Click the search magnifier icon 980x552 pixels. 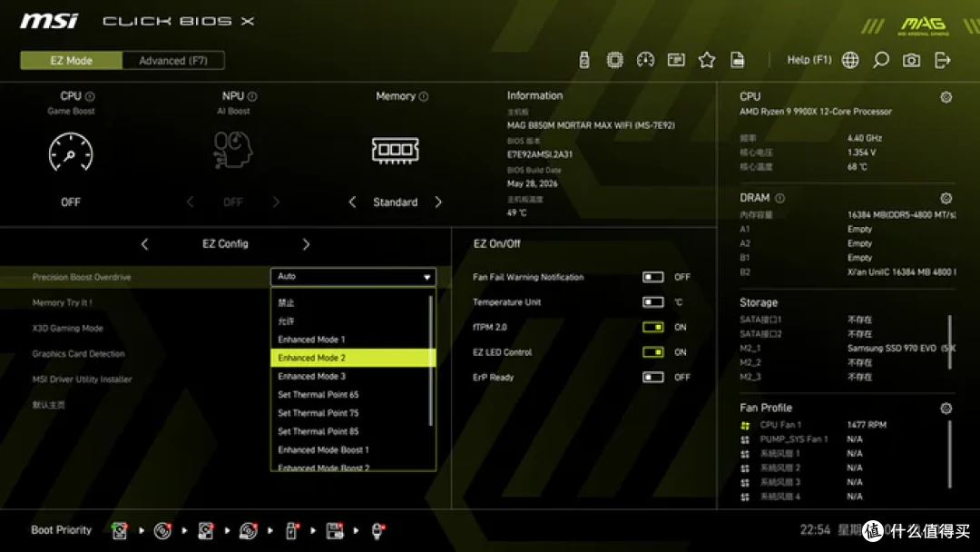(x=880, y=60)
